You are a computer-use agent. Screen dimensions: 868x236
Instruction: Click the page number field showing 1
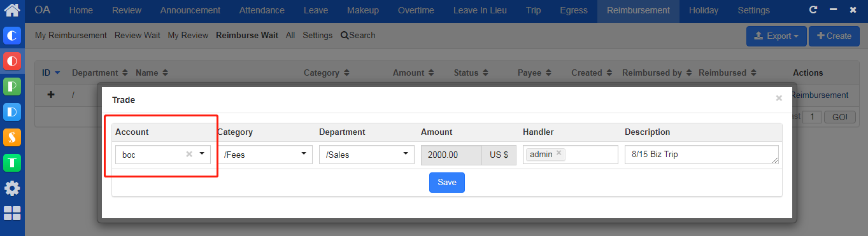point(812,117)
